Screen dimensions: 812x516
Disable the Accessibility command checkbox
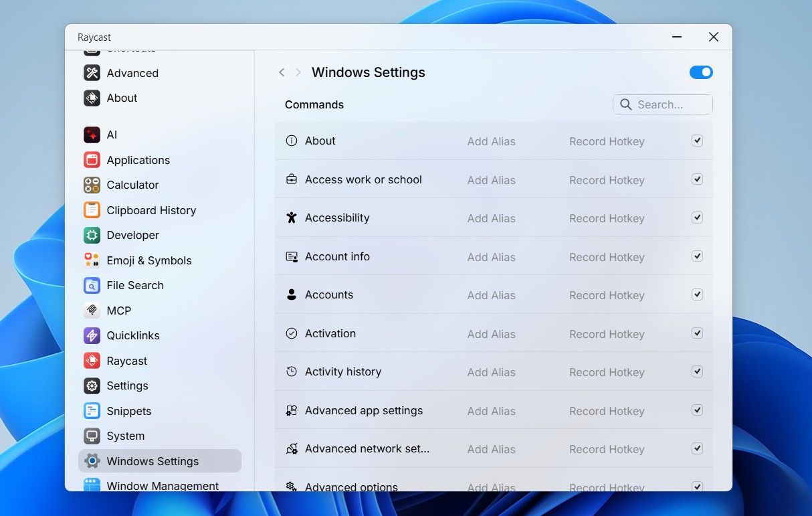pyautogui.click(x=697, y=217)
